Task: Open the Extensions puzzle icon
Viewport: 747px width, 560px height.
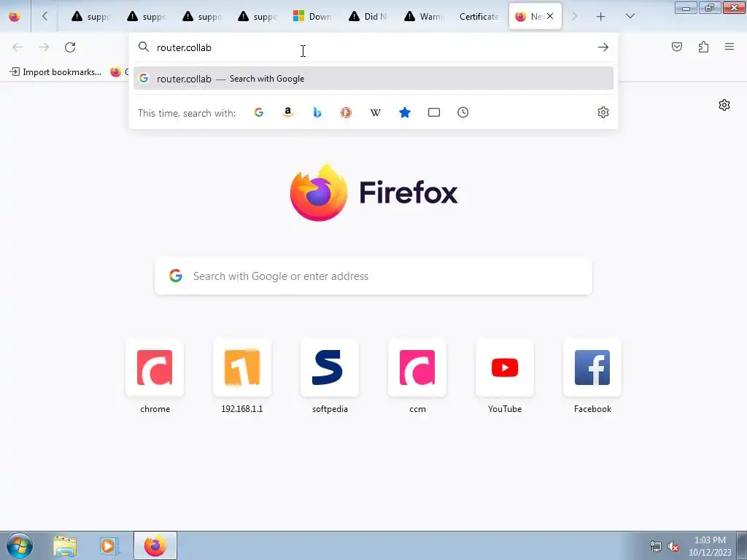Action: pyautogui.click(x=703, y=47)
